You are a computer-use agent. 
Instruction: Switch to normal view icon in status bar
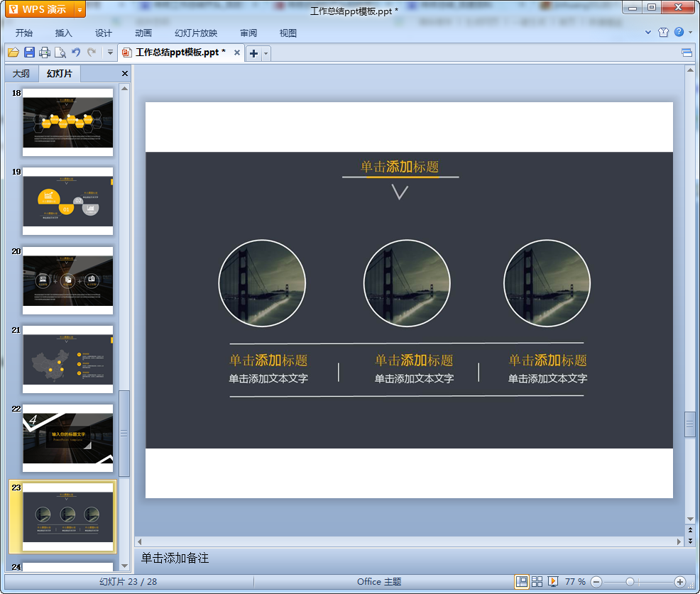point(521,581)
